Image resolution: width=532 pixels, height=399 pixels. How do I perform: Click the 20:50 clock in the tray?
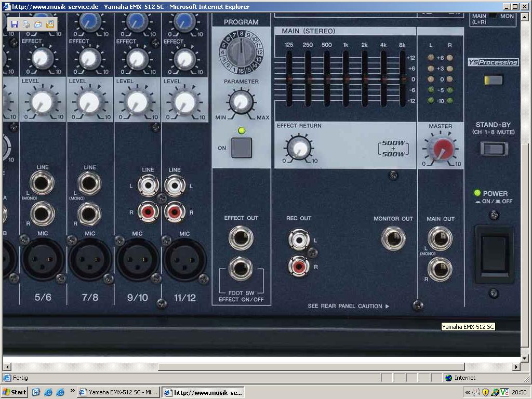coord(519,392)
